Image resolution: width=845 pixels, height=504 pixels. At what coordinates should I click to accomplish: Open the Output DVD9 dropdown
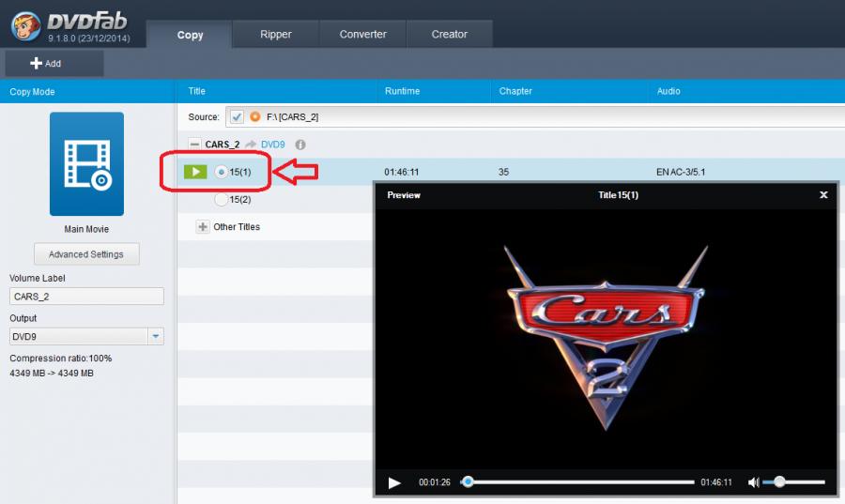click(x=155, y=337)
